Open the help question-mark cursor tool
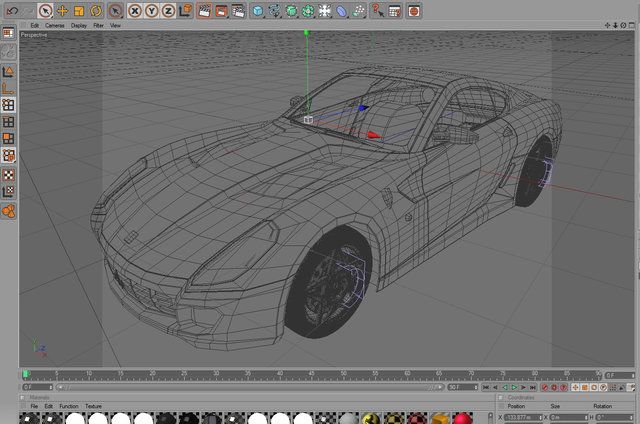Image resolution: width=640 pixels, height=424 pixels. [x=378, y=11]
